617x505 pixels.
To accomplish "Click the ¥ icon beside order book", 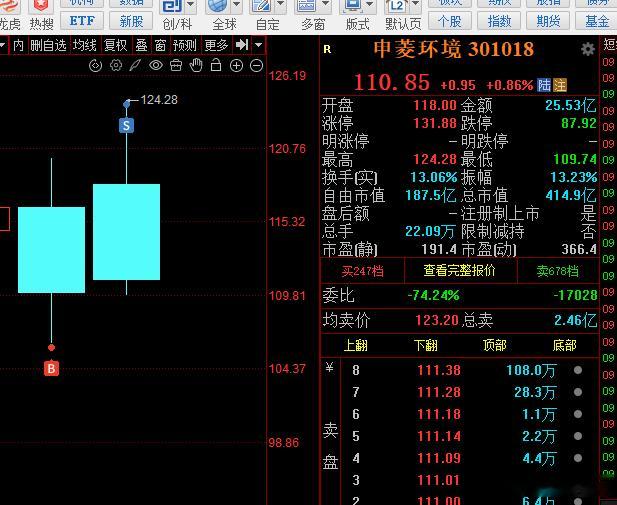I will (329, 368).
